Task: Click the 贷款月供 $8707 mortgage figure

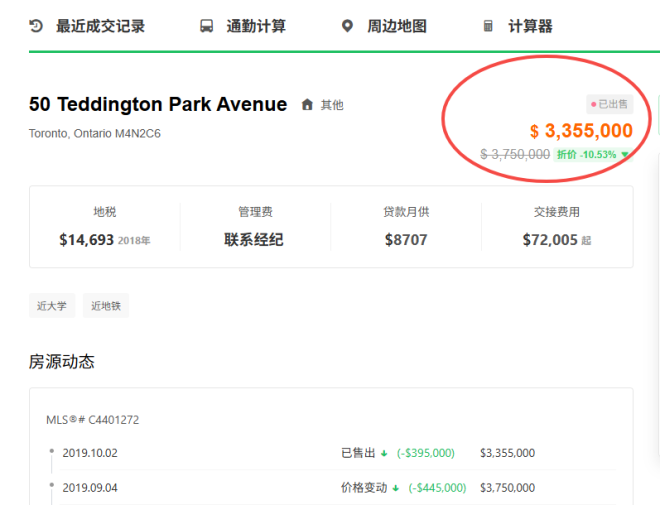Action: click(405, 240)
